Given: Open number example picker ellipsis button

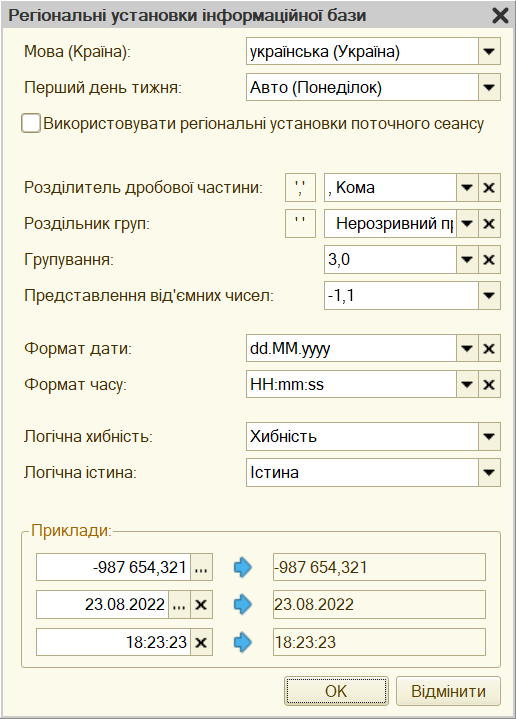Looking at the screenshot, I should point(201,567).
